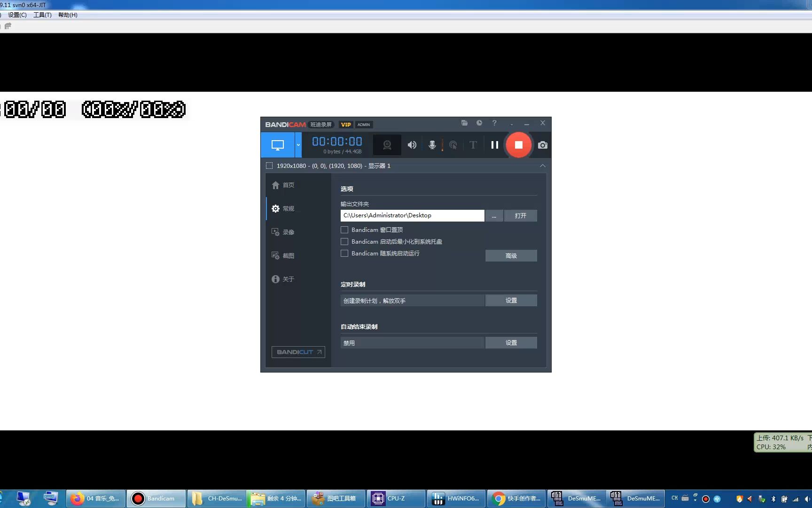Switch to Bandicam taskbar button
The image size is (812, 508).
coord(156,499)
